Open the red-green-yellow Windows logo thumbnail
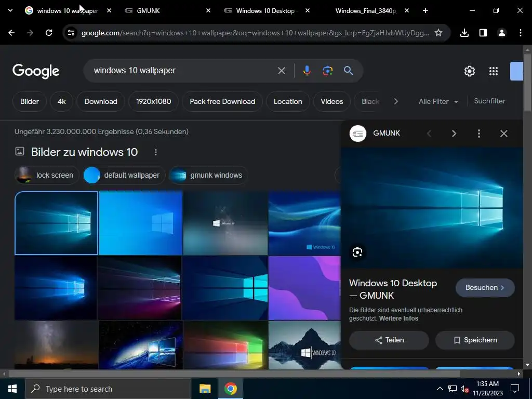 tap(225, 345)
